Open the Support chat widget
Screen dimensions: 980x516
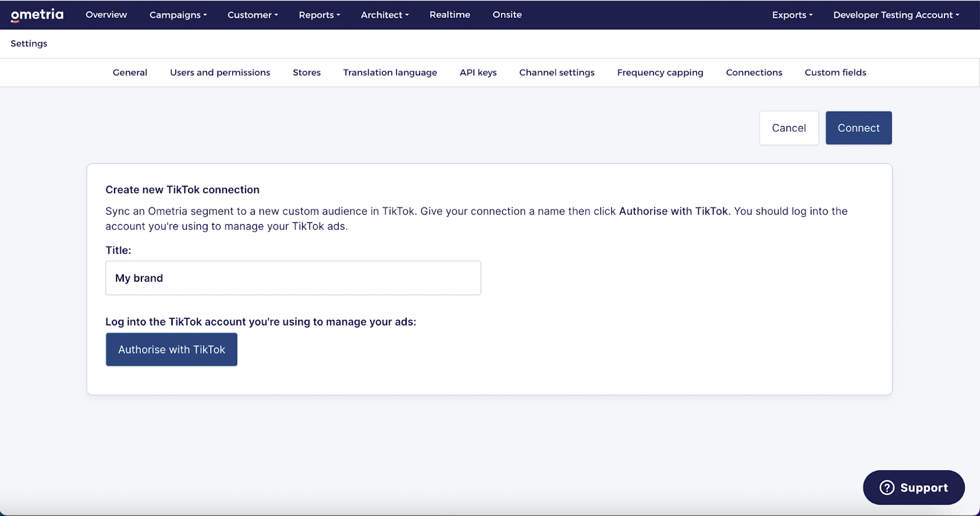point(914,488)
